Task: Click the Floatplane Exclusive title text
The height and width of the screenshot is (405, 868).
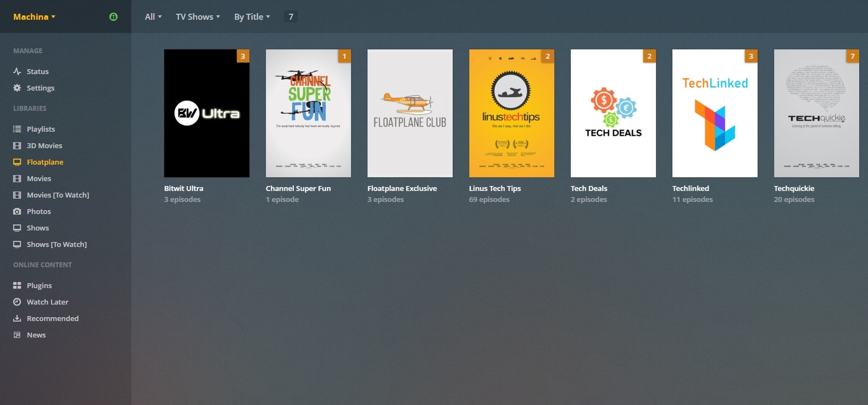Action: coord(402,188)
